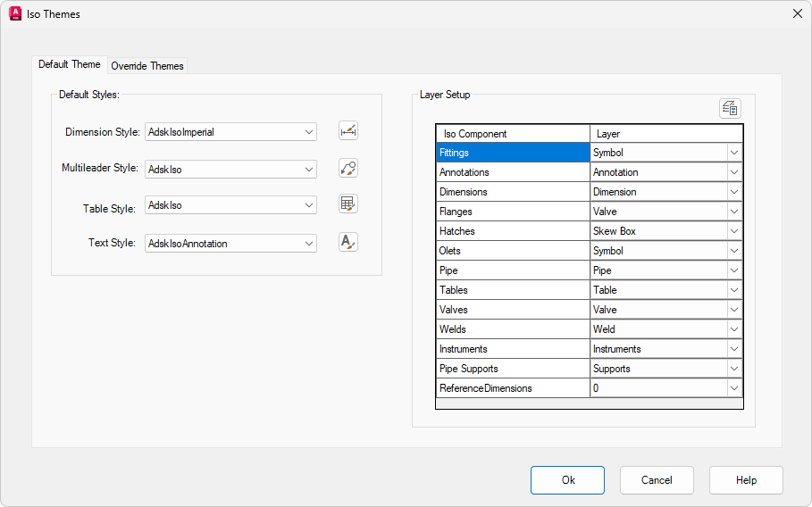Select the Pipe Supports component cell

pyautogui.click(x=513, y=369)
